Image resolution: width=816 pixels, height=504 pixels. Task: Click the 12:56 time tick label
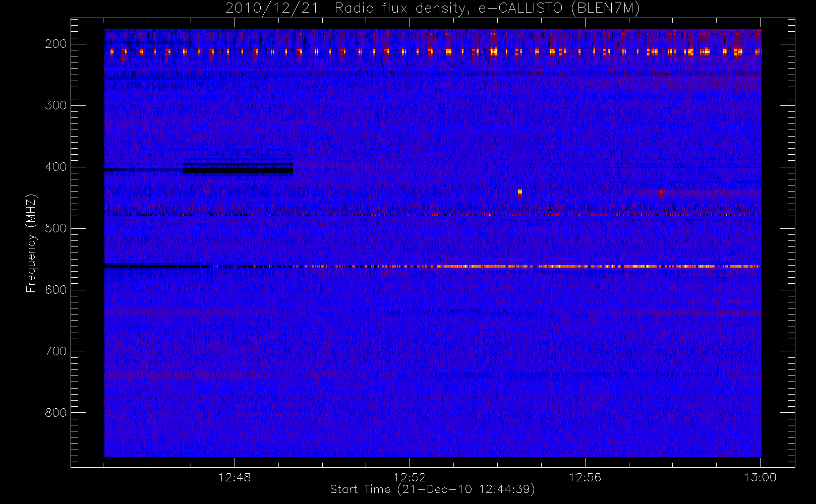click(x=585, y=477)
